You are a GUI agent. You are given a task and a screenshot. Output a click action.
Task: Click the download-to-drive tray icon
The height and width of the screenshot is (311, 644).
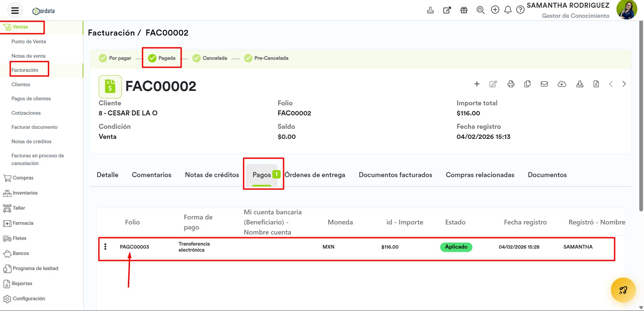(x=580, y=84)
